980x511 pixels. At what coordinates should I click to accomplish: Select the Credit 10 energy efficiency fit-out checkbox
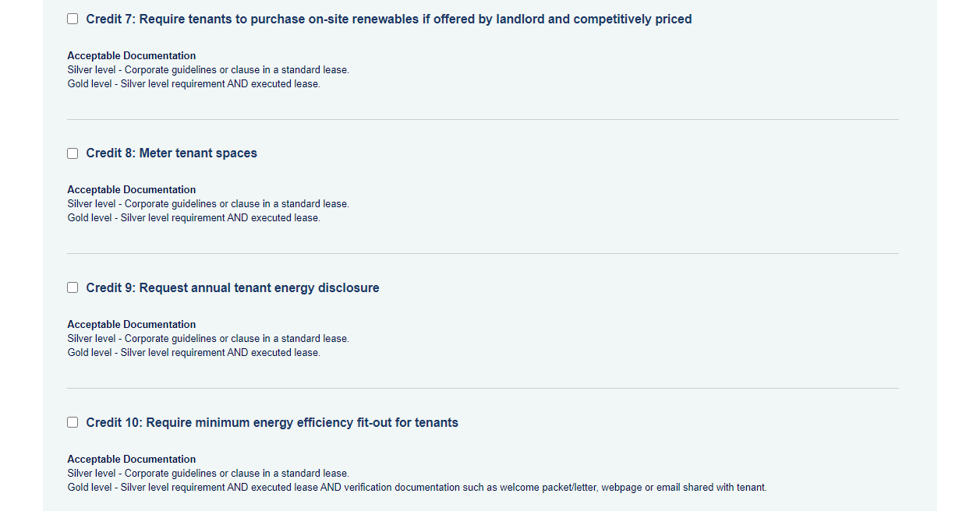73,422
